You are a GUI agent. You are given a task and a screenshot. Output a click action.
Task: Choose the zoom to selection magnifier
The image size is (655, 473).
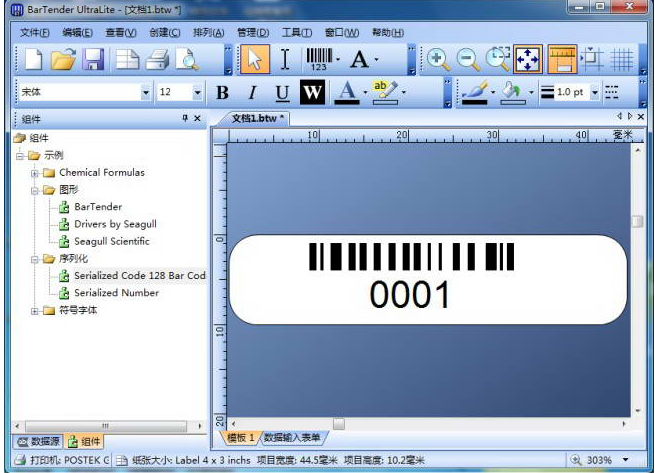(498, 59)
